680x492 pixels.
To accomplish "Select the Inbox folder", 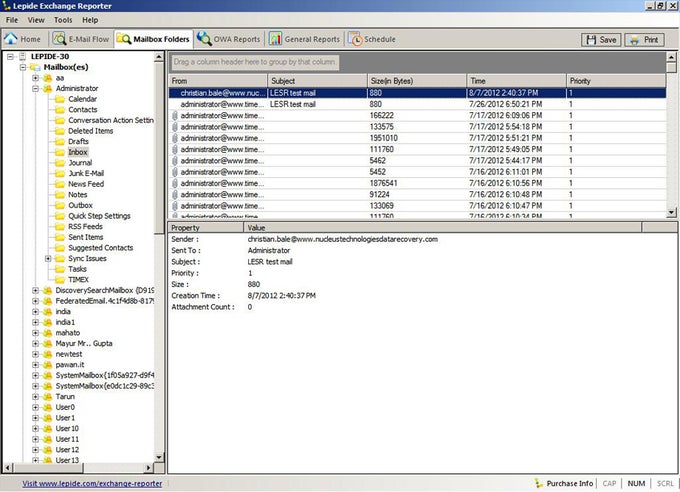I will click(78, 152).
